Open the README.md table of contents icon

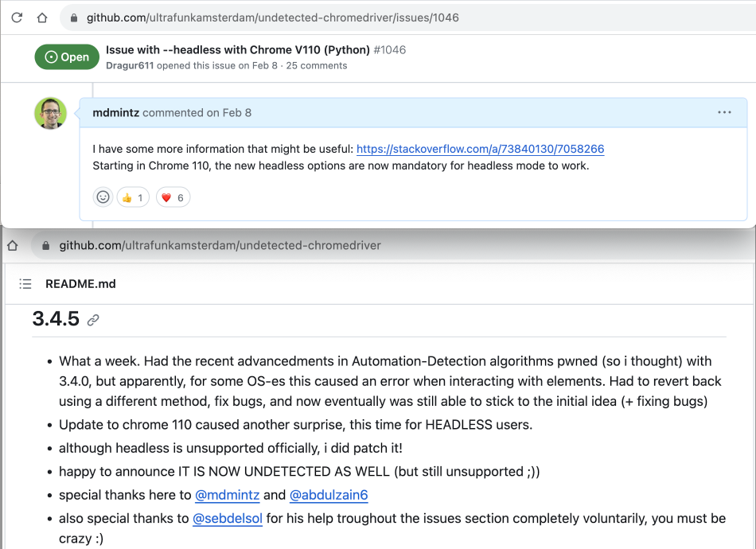(25, 284)
